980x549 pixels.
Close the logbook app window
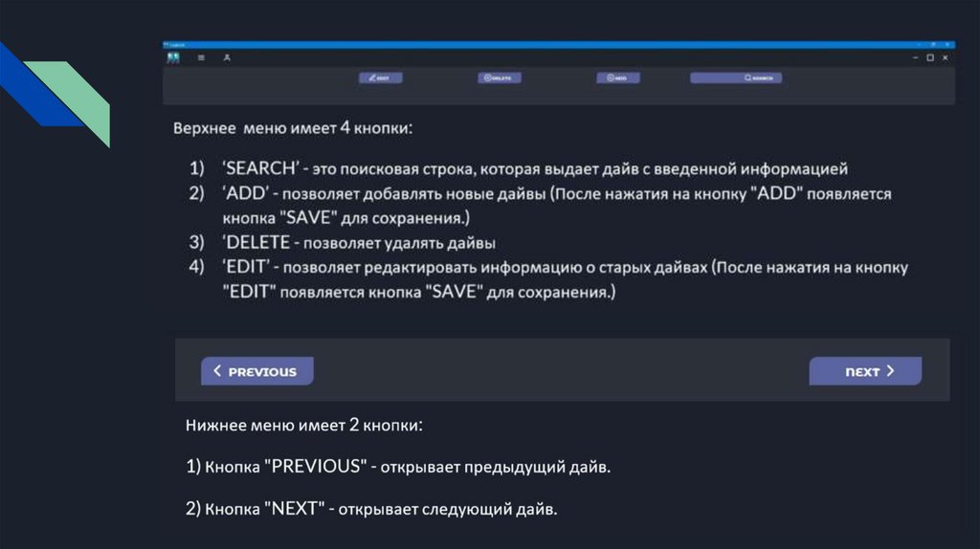pyautogui.click(x=946, y=58)
